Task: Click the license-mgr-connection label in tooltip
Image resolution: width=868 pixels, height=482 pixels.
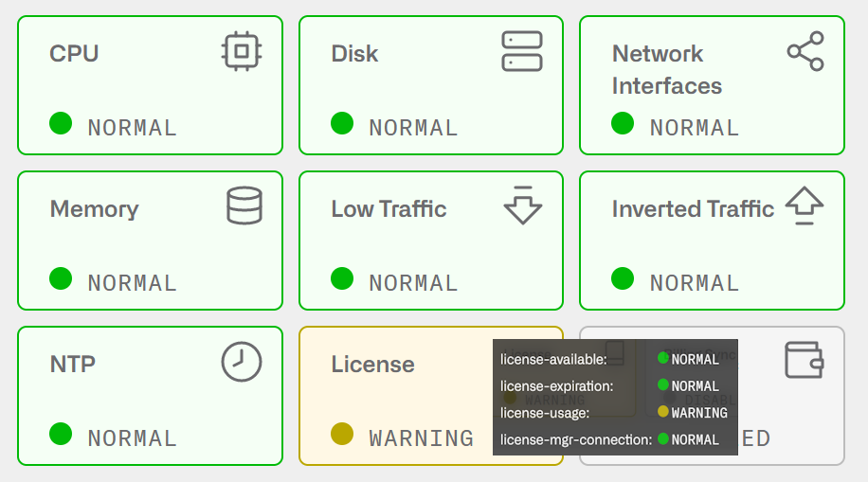Action: (x=576, y=440)
